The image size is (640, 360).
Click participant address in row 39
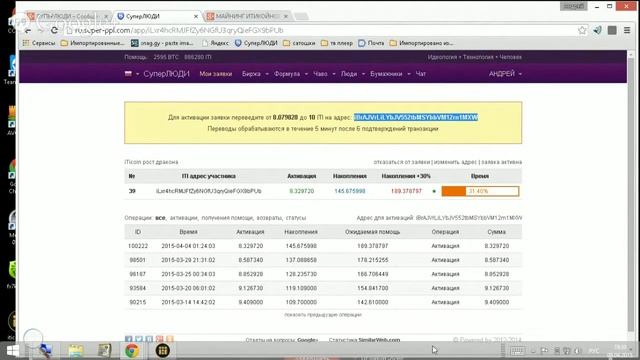[209, 191]
